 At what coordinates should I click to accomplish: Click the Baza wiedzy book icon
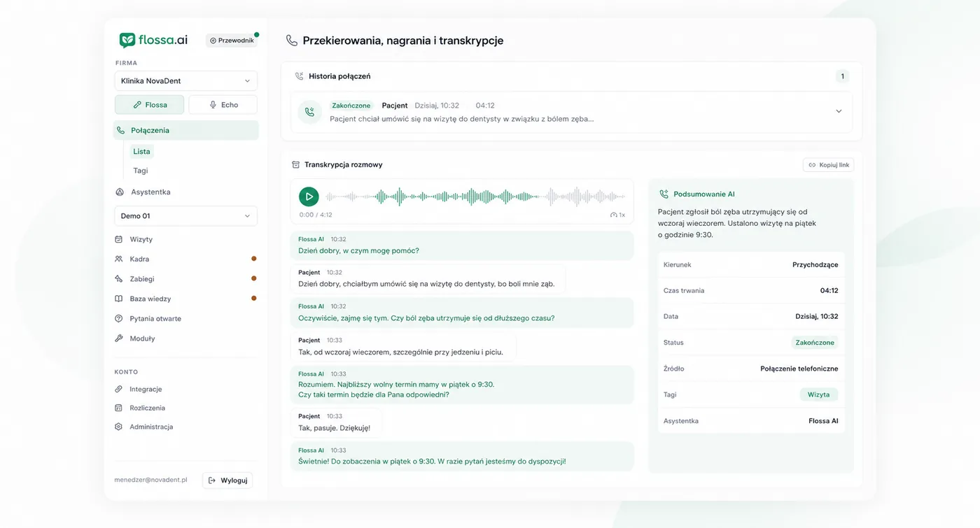(x=119, y=299)
